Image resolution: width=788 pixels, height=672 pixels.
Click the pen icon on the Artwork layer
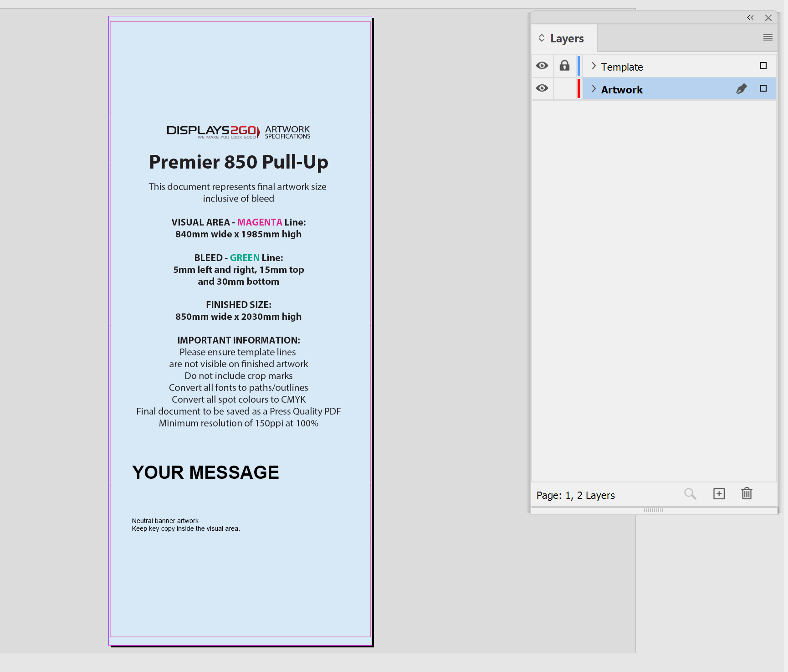(742, 89)
